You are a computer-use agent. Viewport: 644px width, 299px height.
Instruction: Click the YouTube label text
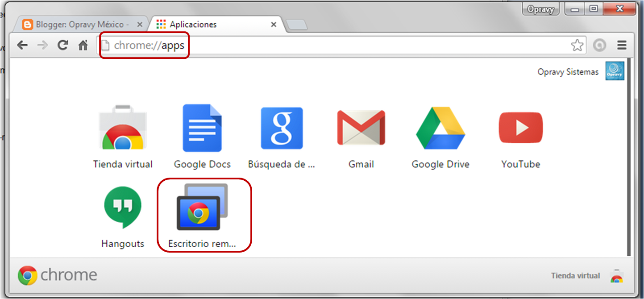pos(520,164)
